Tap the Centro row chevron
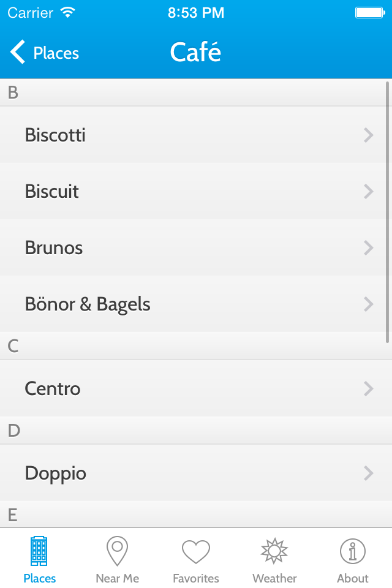Image resolution: width=392 pixels, height=588 pixels. tap(368, 389)
